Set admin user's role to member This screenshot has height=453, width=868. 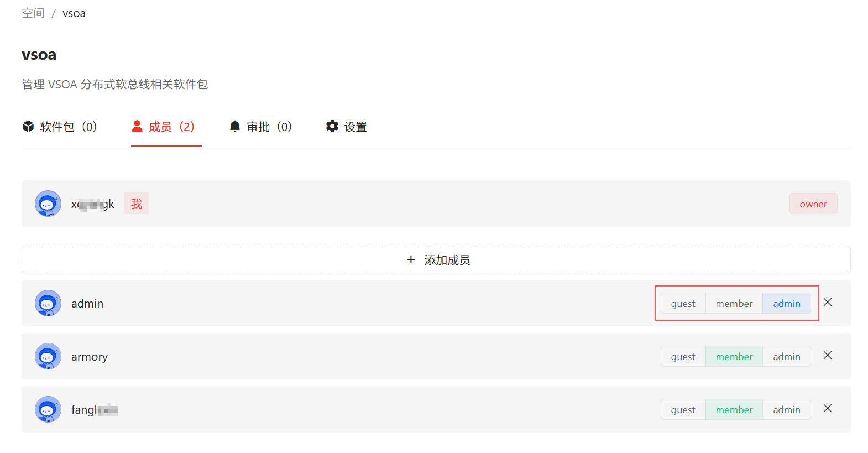tap(734, 303)
